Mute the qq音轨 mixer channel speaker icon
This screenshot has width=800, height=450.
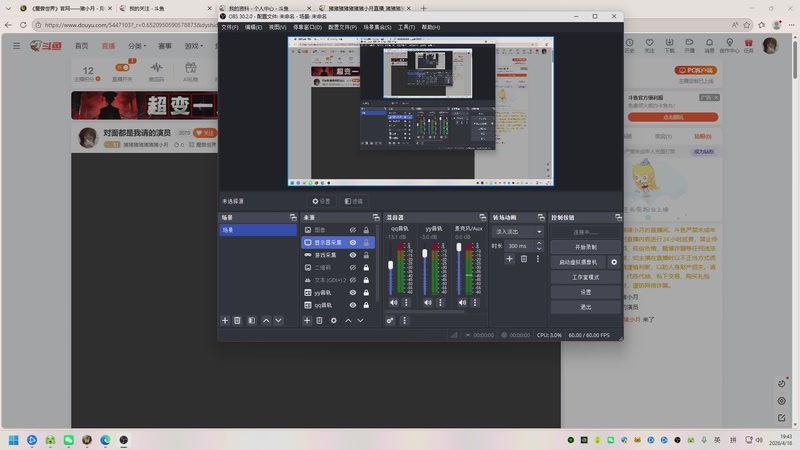(393, 303)
